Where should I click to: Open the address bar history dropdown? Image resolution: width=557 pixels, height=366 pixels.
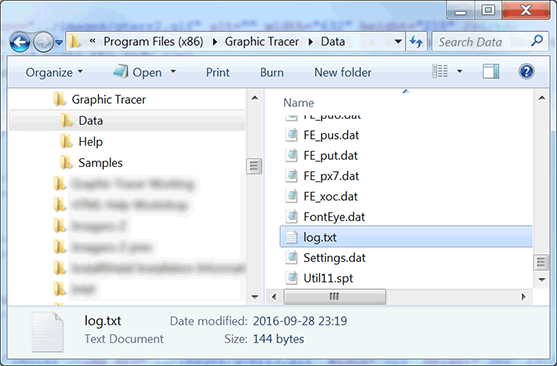pyautogui.click(x=398, y=42)
